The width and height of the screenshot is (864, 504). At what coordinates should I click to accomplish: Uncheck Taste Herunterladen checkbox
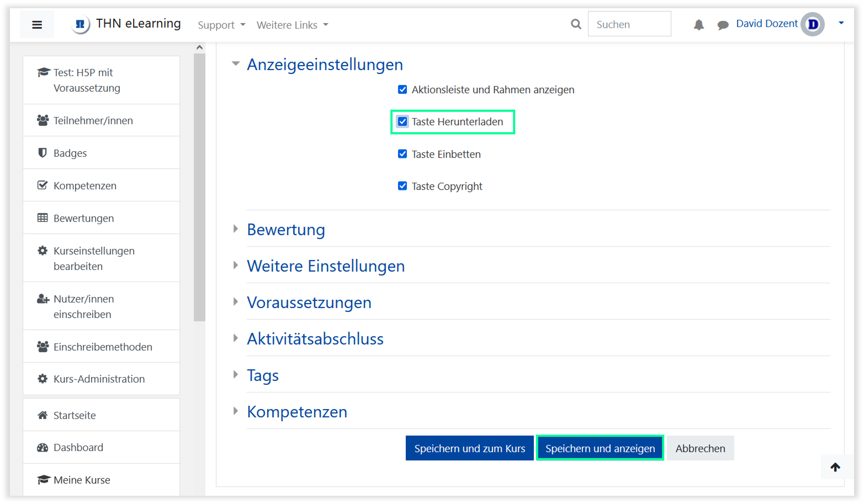(x=403, y=121)
